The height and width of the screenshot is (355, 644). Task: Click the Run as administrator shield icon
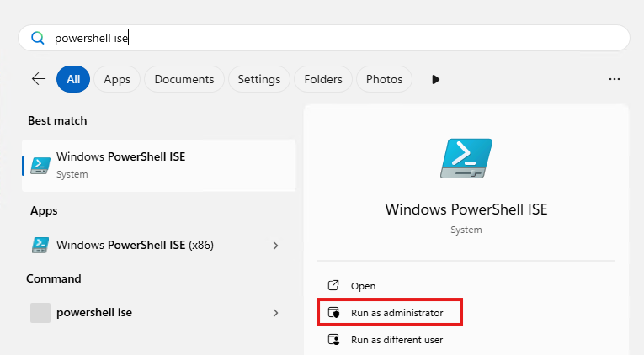[x=333, y=313]
